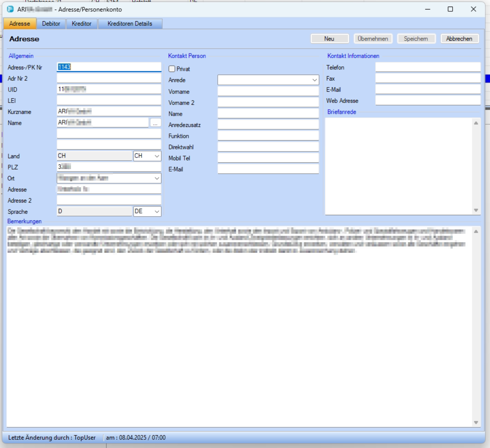The image size is (490, 448).
Task: Click the Neu button
Action: (x=329, y=39)
